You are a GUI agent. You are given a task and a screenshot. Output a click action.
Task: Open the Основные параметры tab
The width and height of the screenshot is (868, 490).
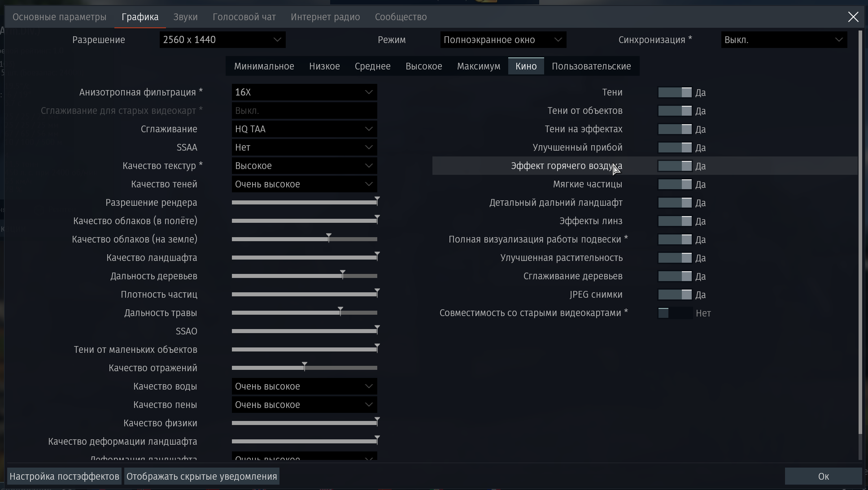tap(60, 17)
